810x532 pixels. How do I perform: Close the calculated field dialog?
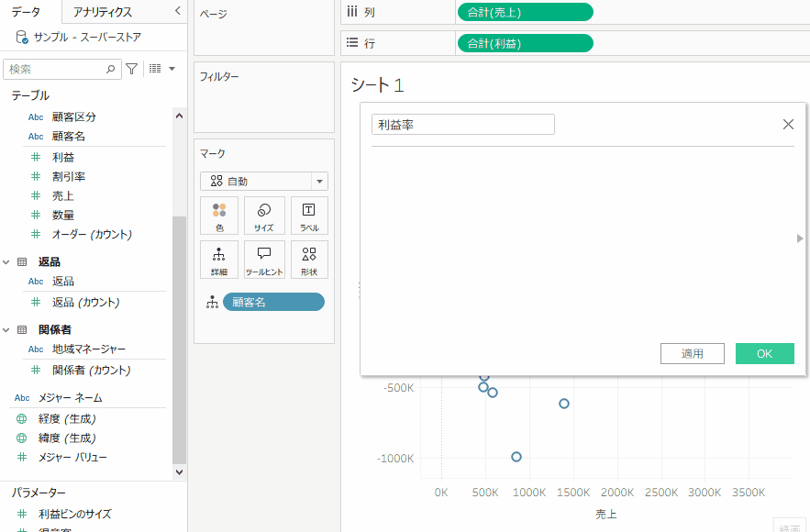[x=788, y=125]
